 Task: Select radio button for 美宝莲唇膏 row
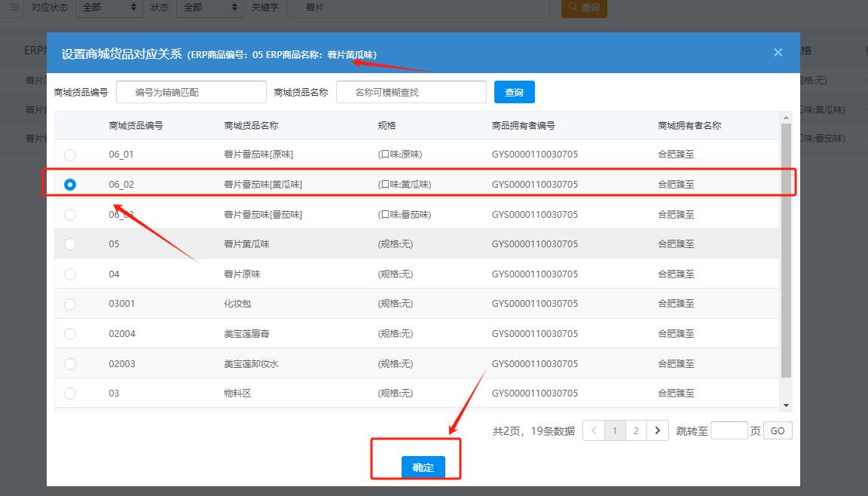pos(70,334)
